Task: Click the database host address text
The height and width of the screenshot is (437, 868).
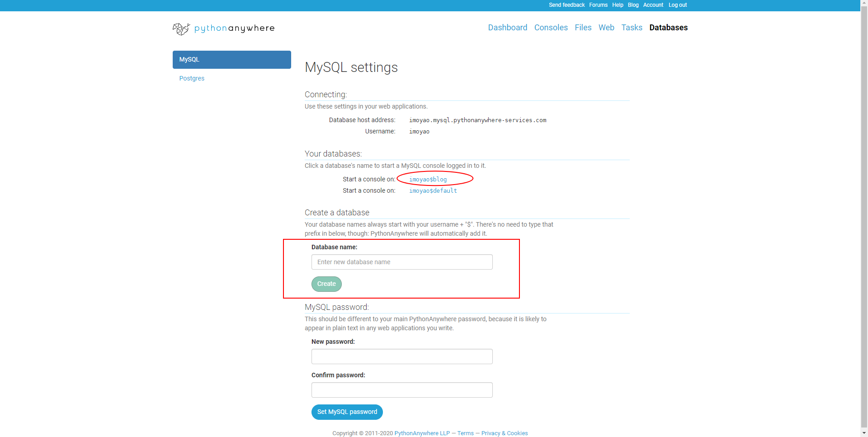Action: (477, 120)
